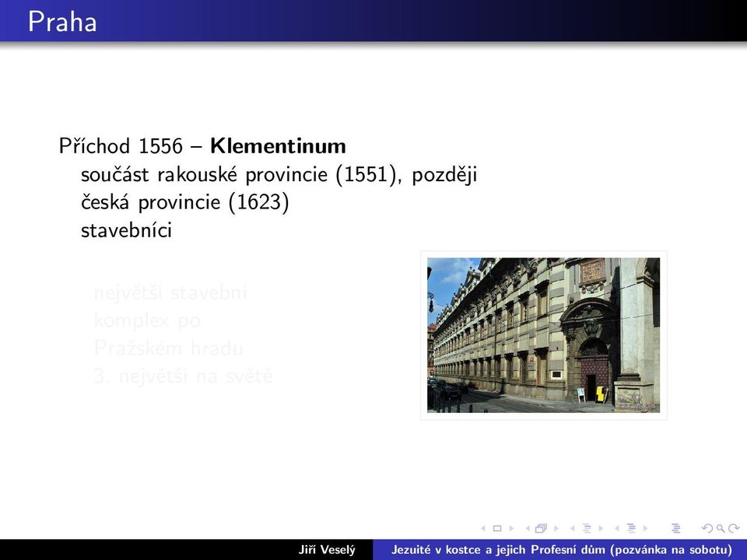Click the section navigation icon
The image size is (747, 560).
click(631, 528)
